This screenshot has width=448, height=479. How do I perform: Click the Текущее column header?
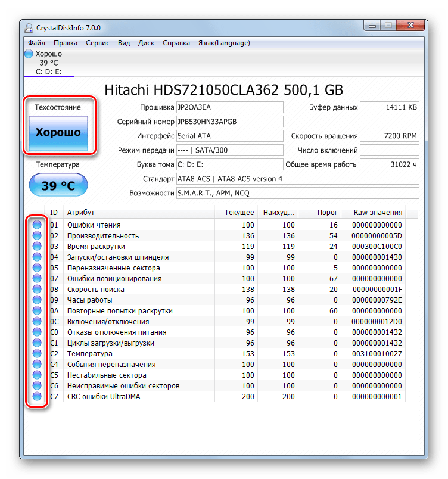click(236, 212)
